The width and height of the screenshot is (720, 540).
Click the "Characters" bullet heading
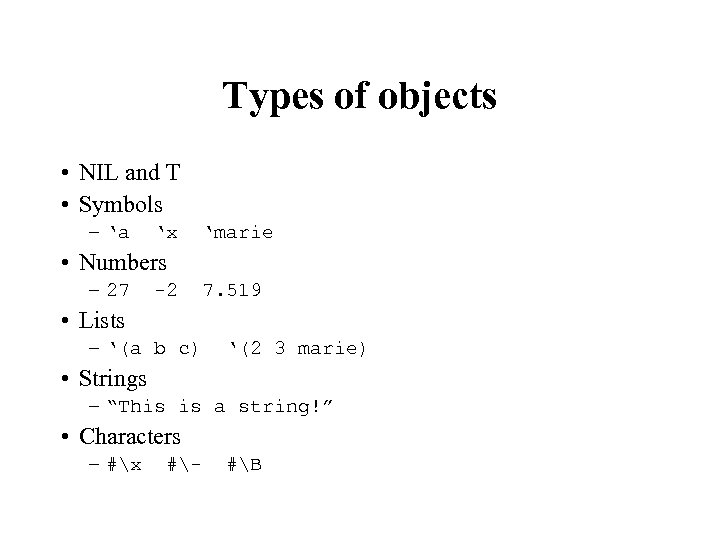(130, 437)
